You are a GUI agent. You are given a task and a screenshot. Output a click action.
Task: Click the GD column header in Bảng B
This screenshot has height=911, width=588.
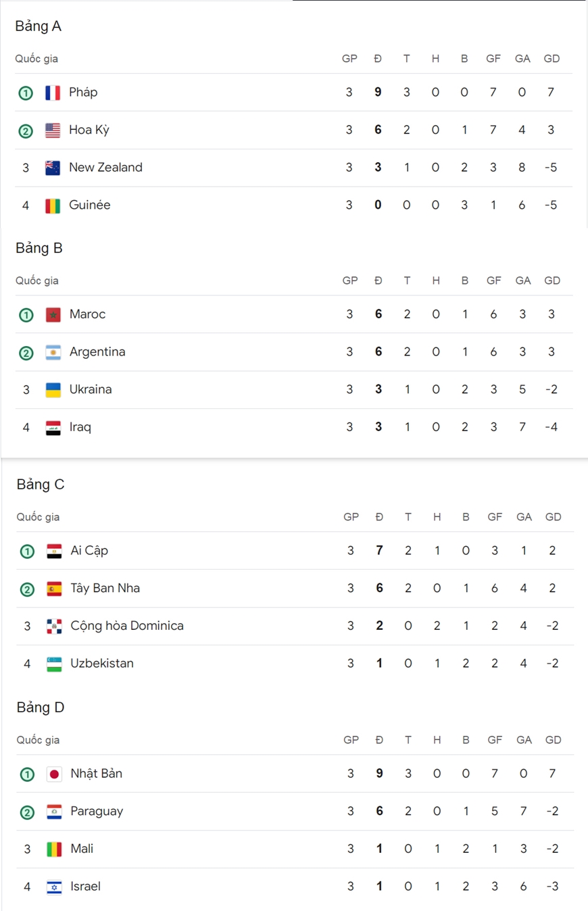pyautogui.click(x=552, y=280)
